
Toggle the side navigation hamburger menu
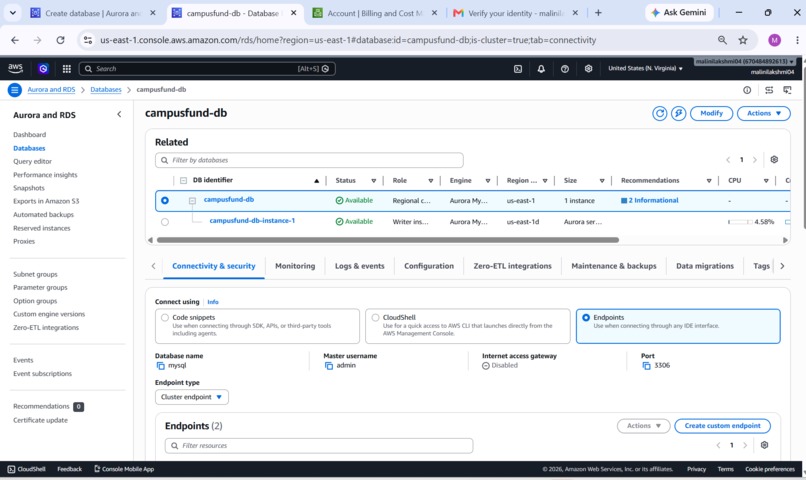pyautogui.click(x=14, y=90)
